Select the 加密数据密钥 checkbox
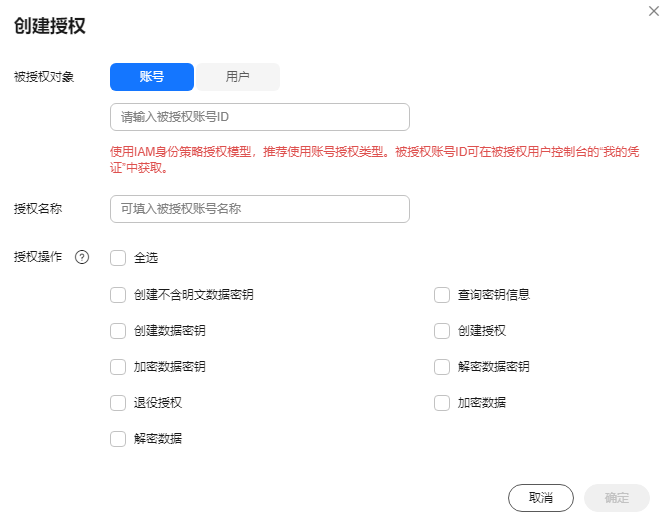 click(x=118, y=367)
